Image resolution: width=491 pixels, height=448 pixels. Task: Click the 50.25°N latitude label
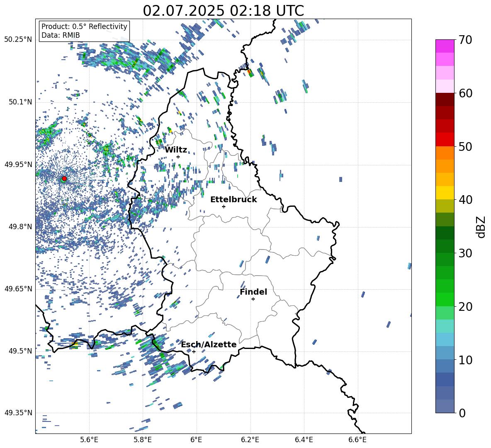[x=18, y=40]
